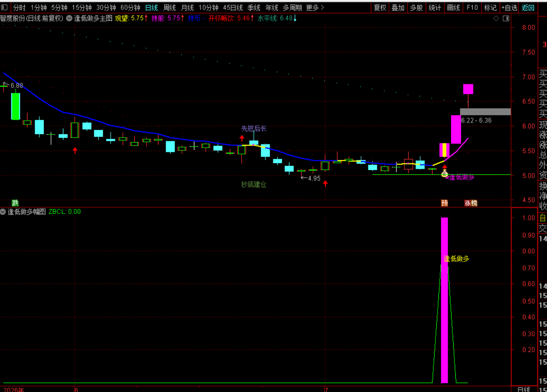Image resolution: width=547 pixels, height=392 pixels.
Task: Click the 预 forecast marker
Action: coord(444,203)
